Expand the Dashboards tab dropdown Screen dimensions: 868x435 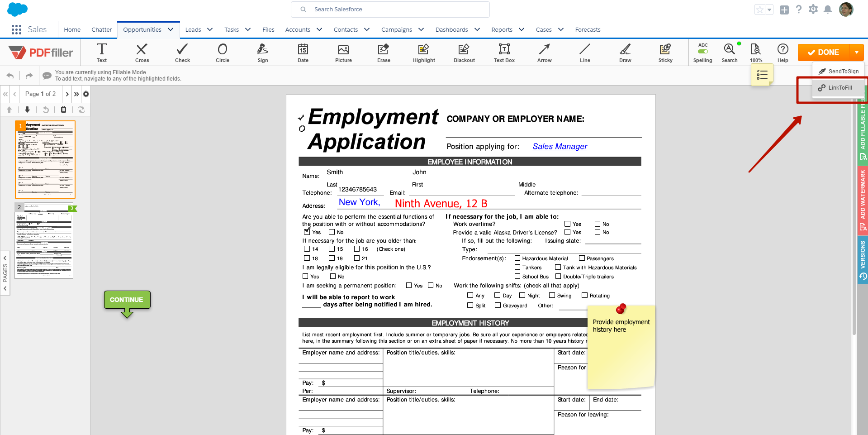pyautogui.click(x=477, y=29)
